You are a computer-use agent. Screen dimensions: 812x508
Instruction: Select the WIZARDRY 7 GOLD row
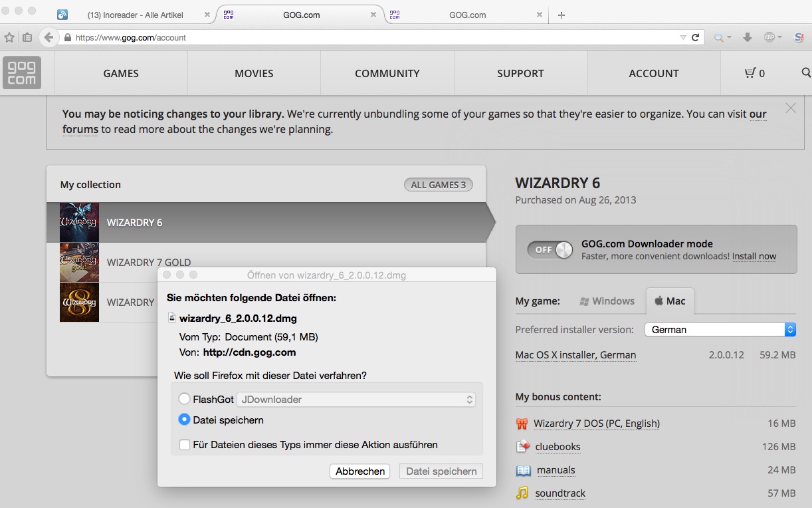[266, 262]
